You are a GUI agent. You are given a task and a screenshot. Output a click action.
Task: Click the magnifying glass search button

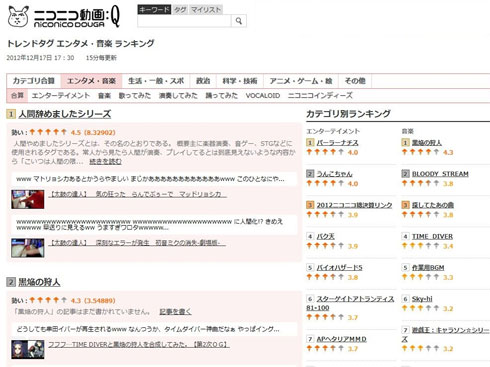point(239,21)
